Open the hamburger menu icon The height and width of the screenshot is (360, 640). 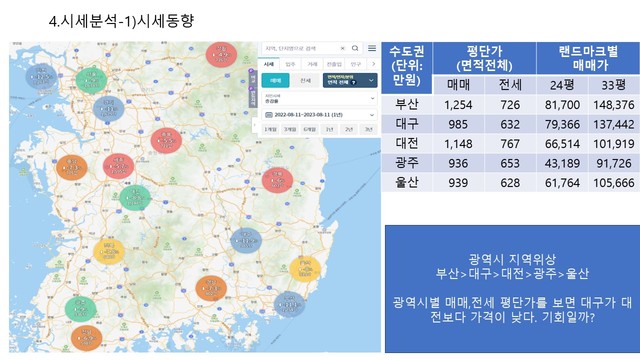tap(372, 48)
